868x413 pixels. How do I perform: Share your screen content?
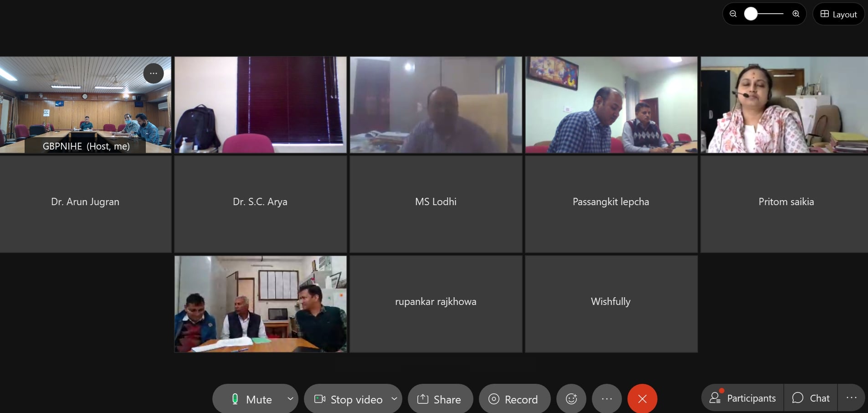tap(440, 399)
